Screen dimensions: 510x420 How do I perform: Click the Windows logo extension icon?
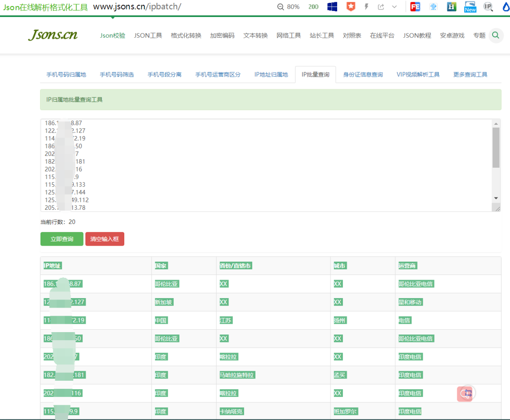pyautogui.click(x=332, y=7)
